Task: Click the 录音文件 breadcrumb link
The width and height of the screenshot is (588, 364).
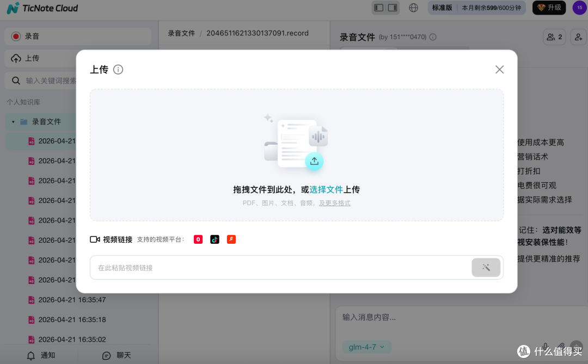Action: click(181, 33)
